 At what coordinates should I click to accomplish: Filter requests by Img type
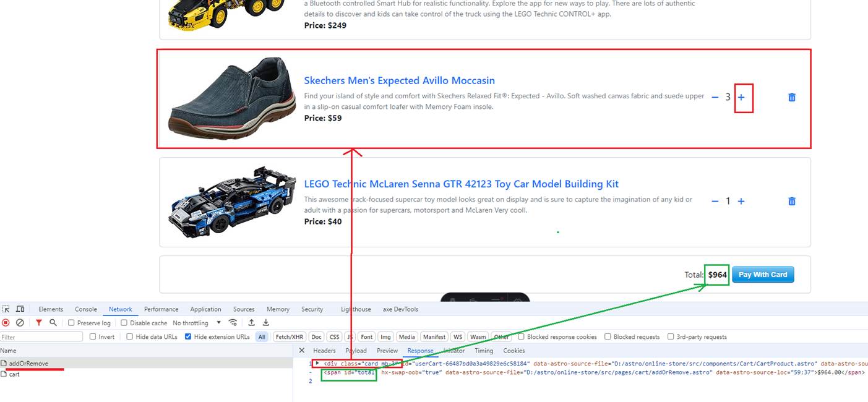click(x=385, y=337)
